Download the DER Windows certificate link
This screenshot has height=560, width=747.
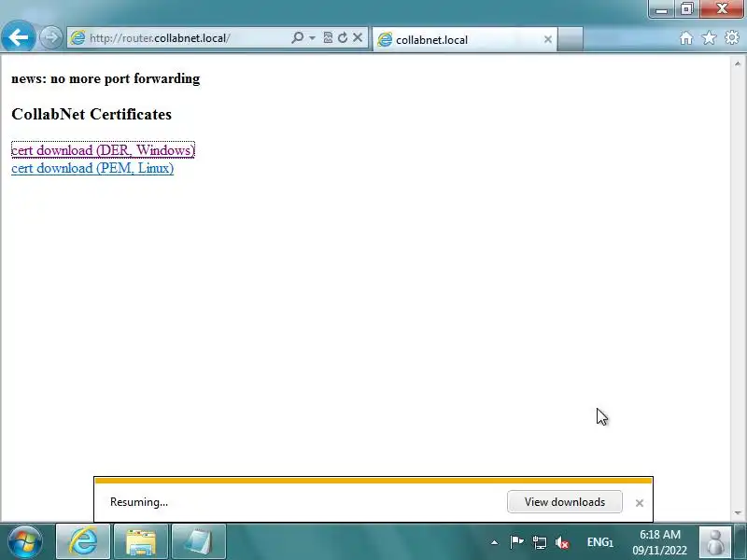[103, 150]
